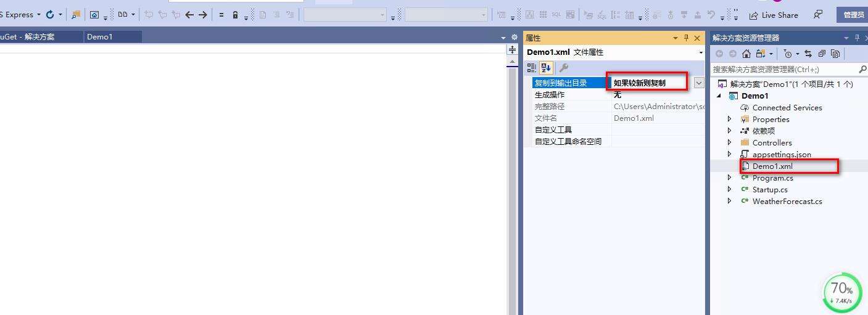
Task: Click the Show All Files icon
Action: pos(835,54)
